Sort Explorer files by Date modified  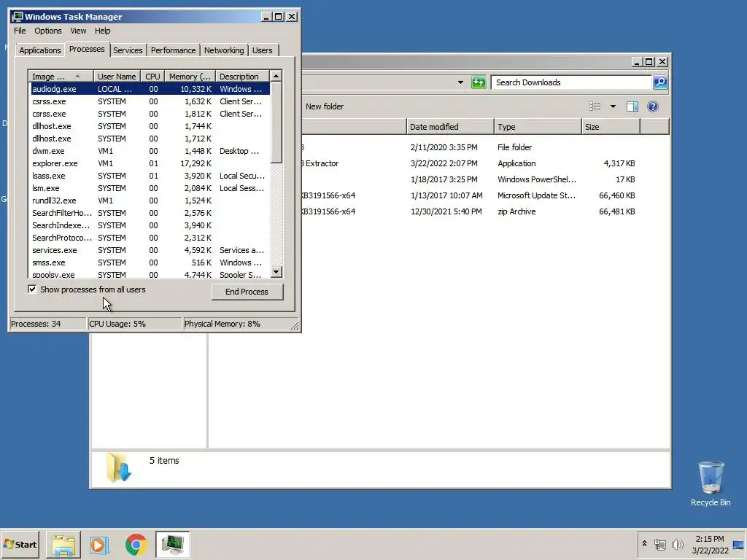point(450,127)
